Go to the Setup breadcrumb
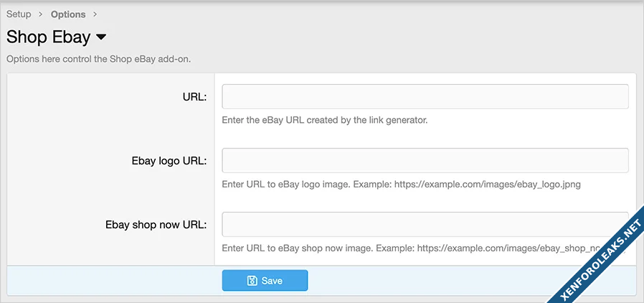This screenshot has width=644, height=303. click(x=19, y=14)
